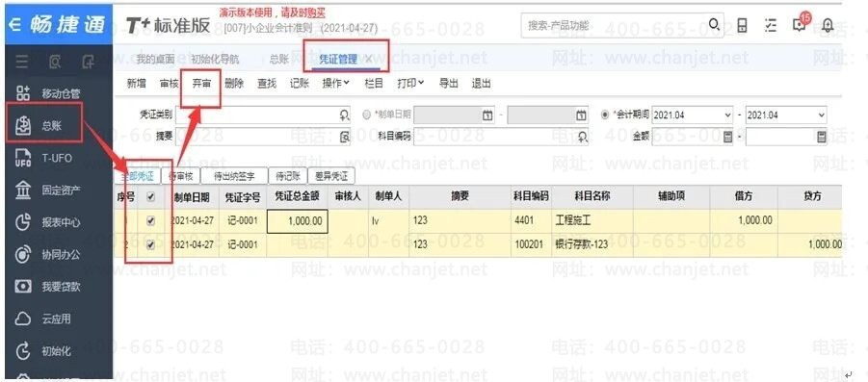Click the 记账 toolbar button
The height and width of the screenshot is (382, 868).
[300, 83]
